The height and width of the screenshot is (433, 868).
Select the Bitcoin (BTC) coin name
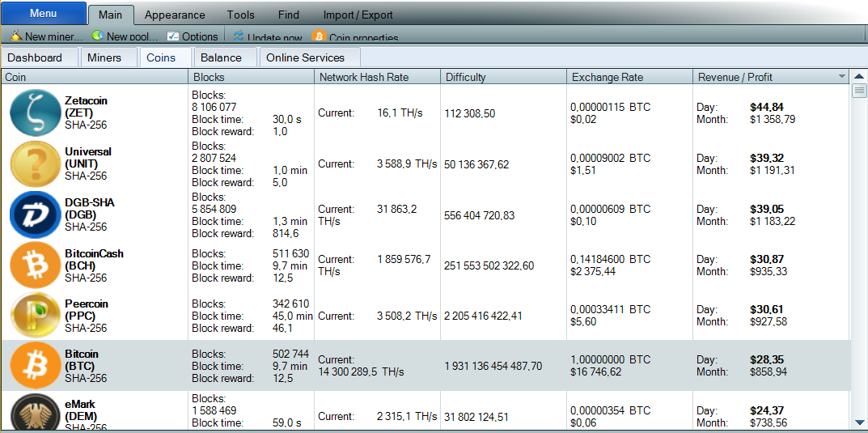(x=82, y=360)
